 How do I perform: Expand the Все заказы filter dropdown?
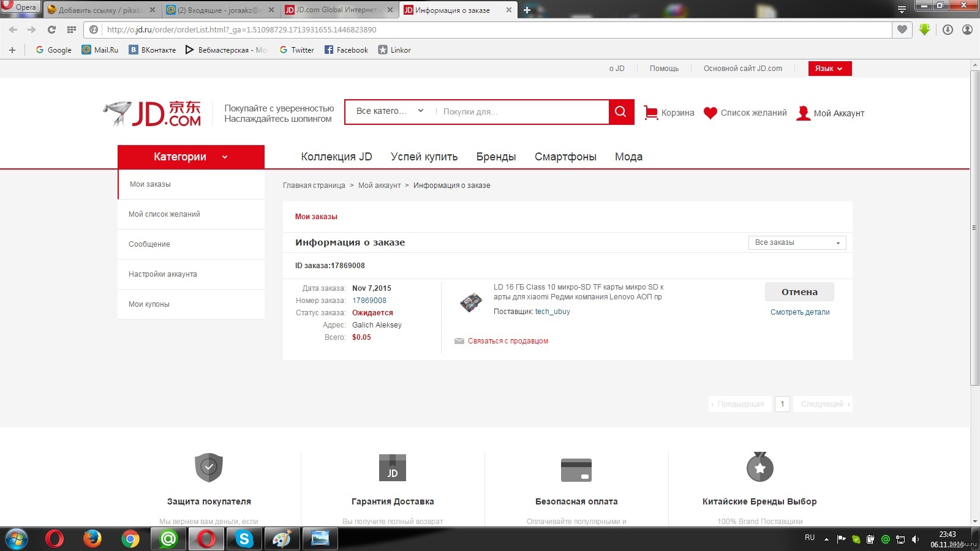click(x=797, y=242)
